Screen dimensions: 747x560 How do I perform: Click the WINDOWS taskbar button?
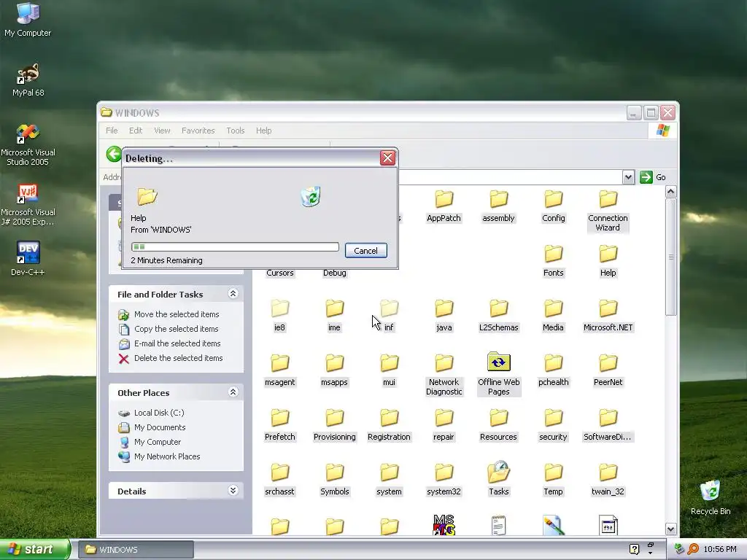pos(136,550)
